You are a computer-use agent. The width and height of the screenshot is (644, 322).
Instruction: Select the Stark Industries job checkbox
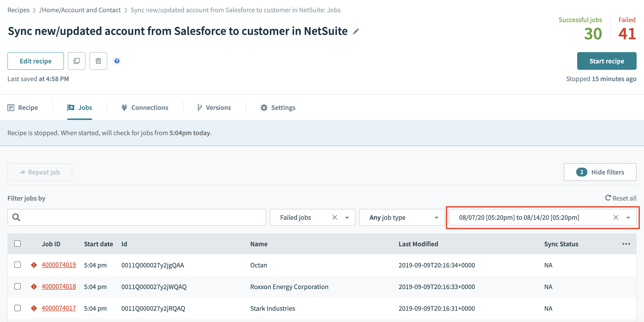[x=17, y=308]
